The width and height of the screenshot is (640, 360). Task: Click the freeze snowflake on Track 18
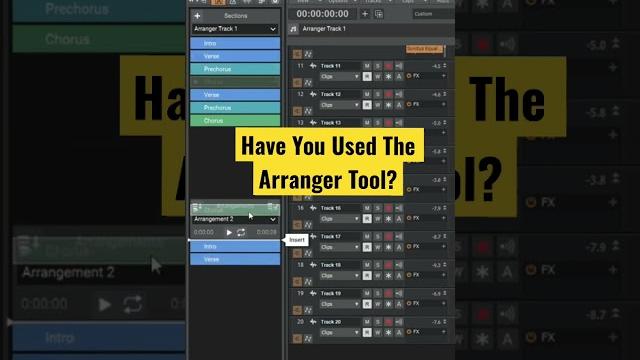coord(388,276)
